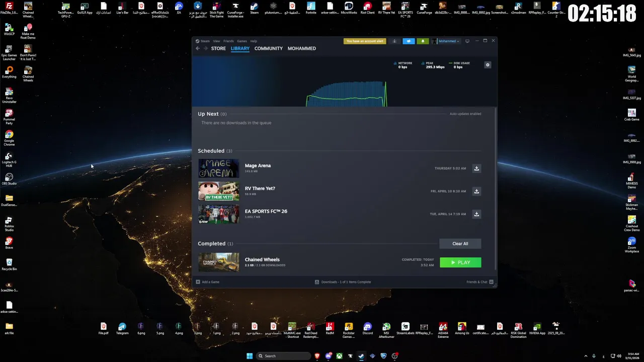Click Windows Start button on taskbar
Screen dimensions: 644x362
coord(250,356)
